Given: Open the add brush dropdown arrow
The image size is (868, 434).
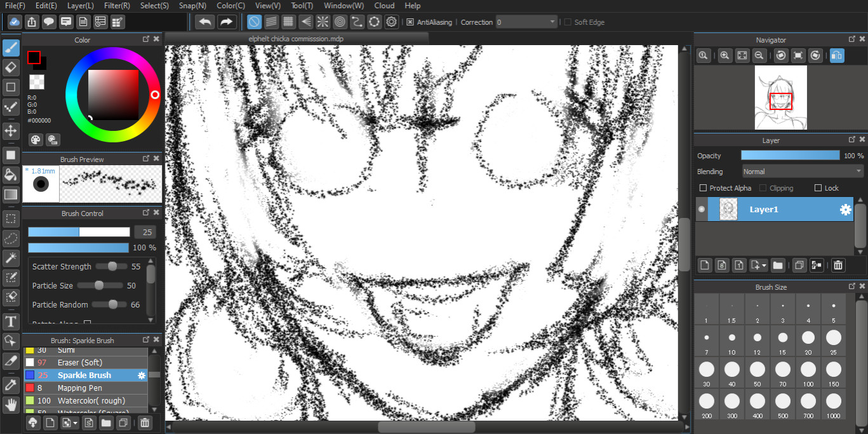Looking at the screenshot, I should 69,423.
